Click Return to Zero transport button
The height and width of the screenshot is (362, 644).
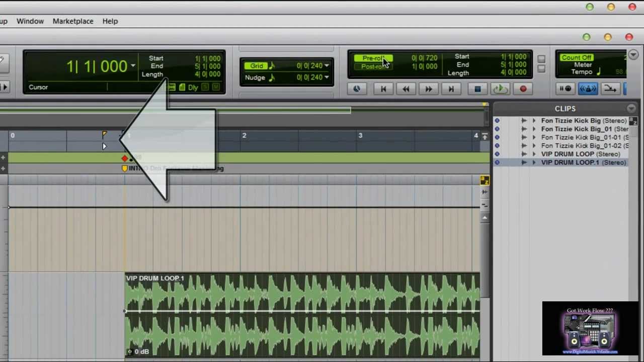[383, 89]
